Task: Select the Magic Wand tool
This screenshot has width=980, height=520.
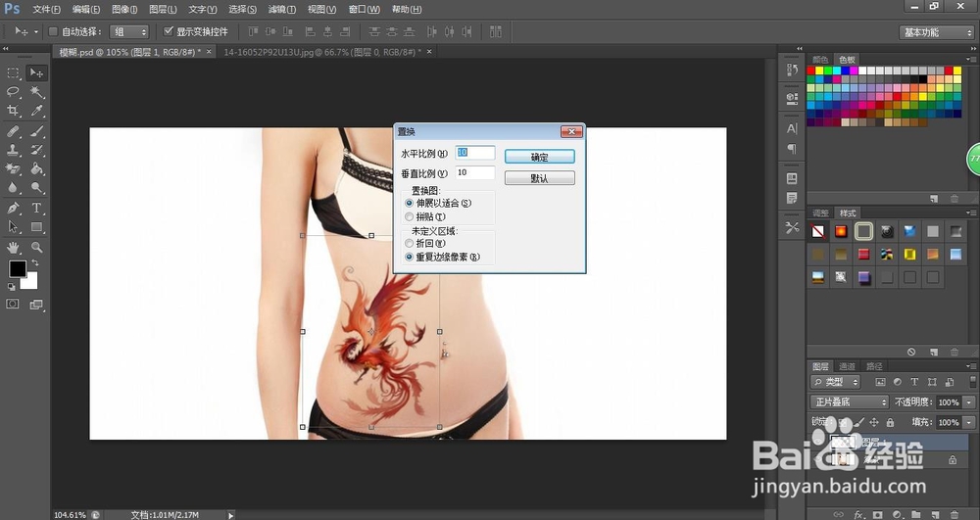Action: [x=37, y=92]
